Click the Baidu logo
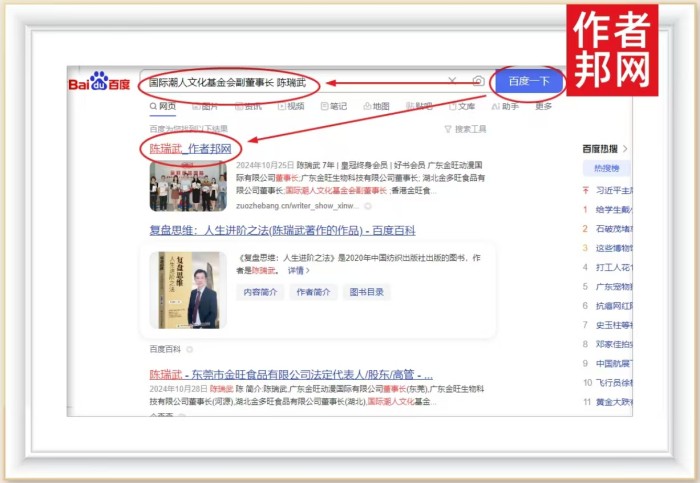 (x=100, y=83)
